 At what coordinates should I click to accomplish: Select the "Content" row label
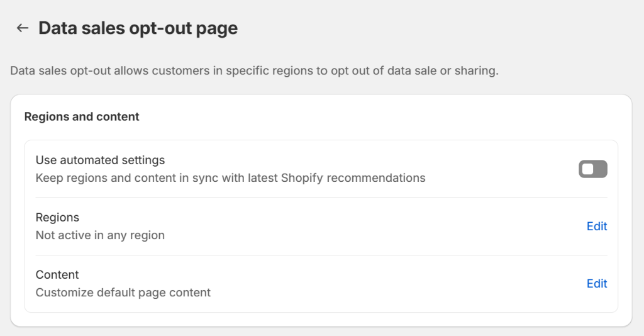coord(57,274)
